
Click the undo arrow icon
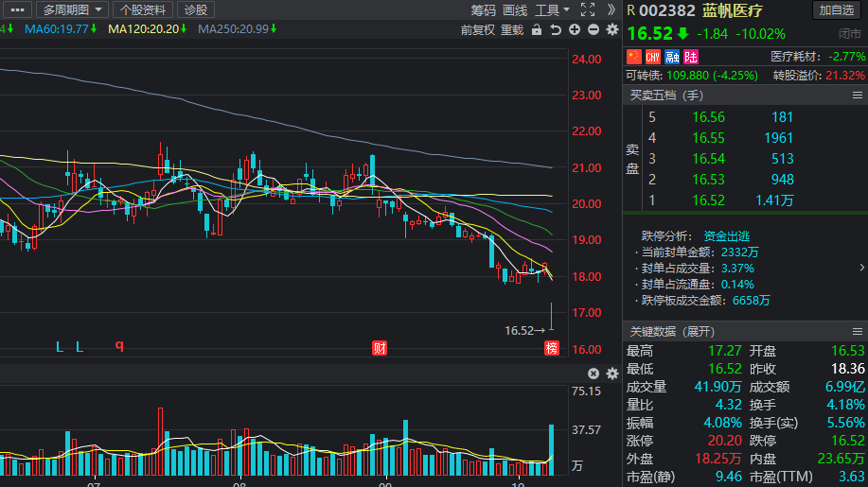point(556,30)
